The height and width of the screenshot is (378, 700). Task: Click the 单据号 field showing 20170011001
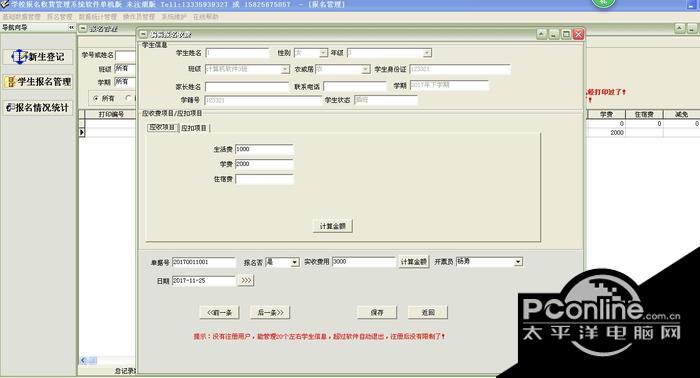tap(204, 262)
